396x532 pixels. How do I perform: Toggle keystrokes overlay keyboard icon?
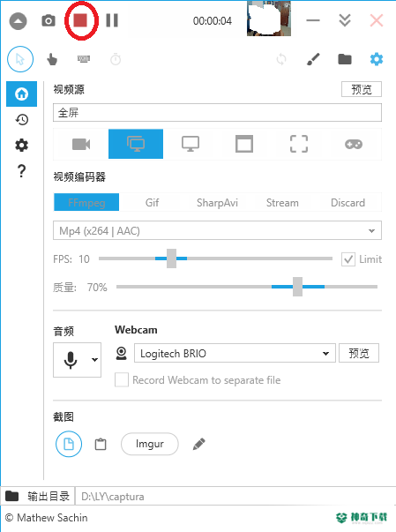click(84, 59)
